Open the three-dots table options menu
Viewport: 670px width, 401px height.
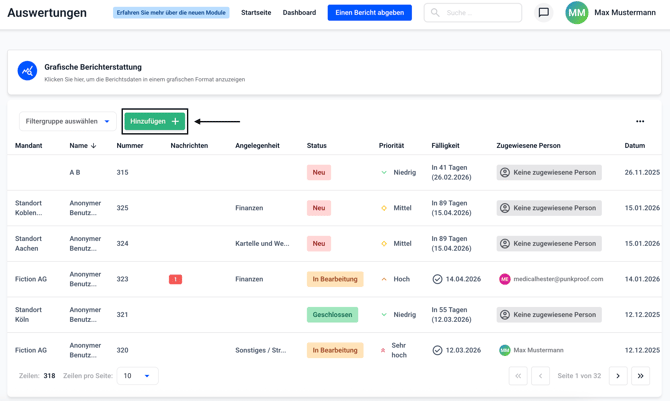640,122
